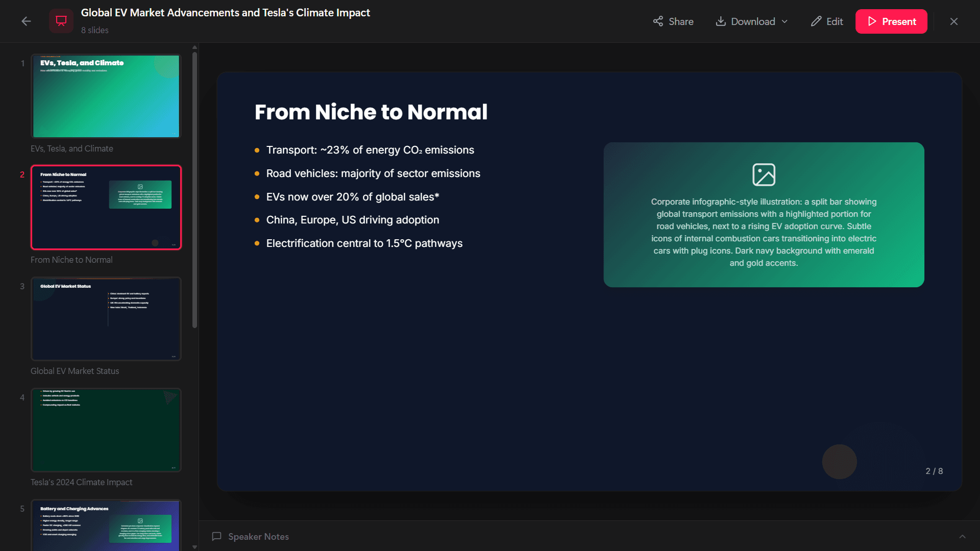Select the 'Global EV Market Status' slide
The height and width of the screenshot is (551, 980).
click(106, 319)
